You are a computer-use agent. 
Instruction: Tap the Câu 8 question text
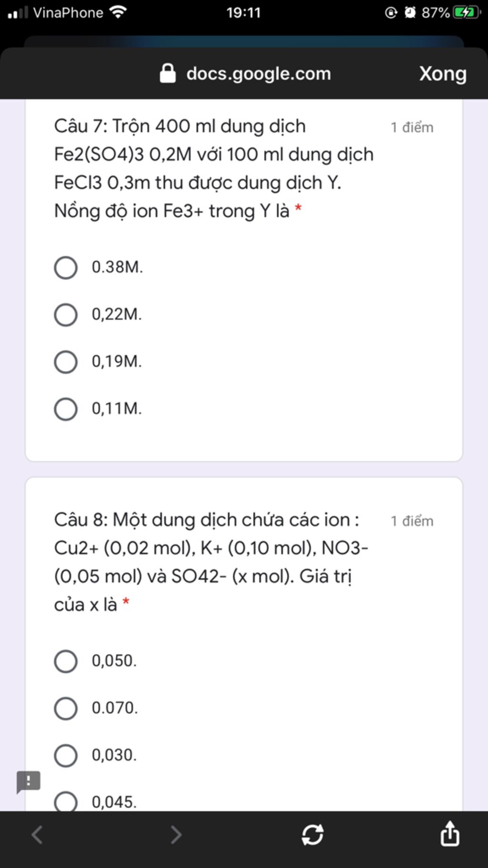click(211, 562)
